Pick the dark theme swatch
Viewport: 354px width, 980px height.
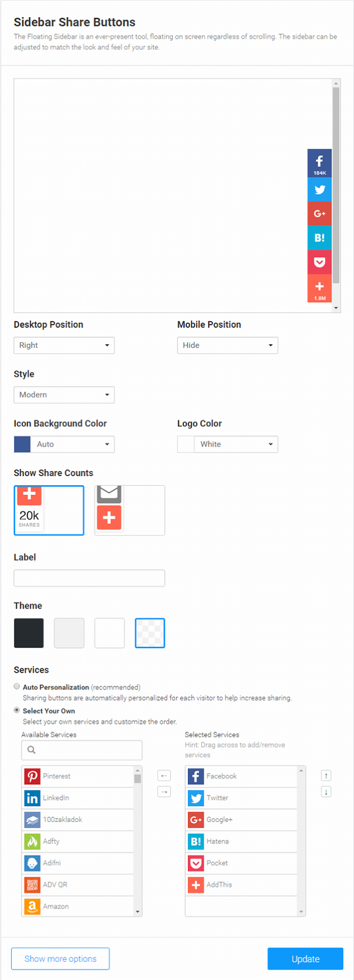tap(29, 633)
